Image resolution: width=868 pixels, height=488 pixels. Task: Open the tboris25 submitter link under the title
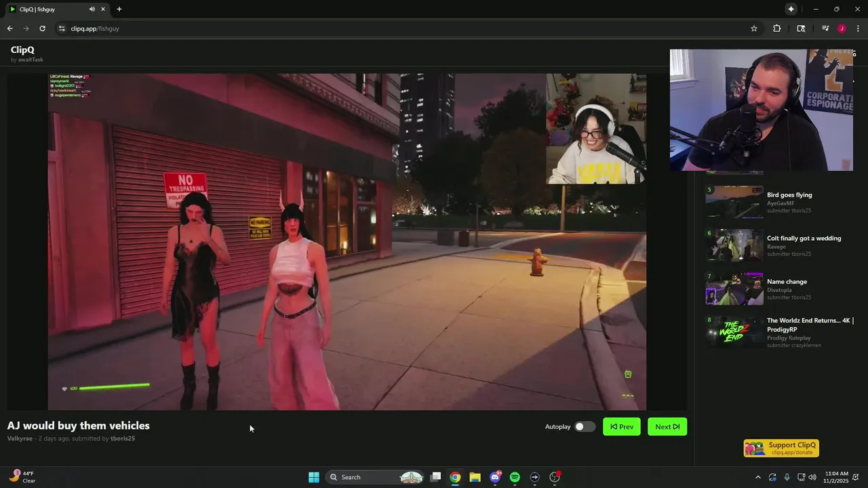pos(123,439)
